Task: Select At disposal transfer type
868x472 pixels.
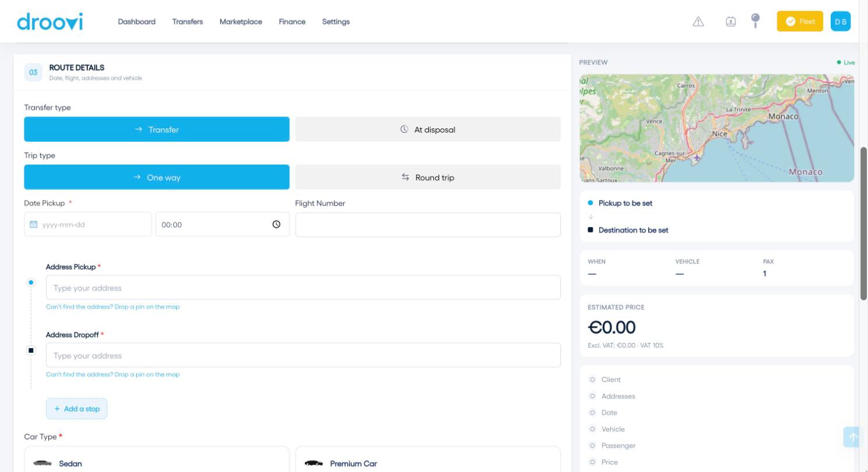Action: [x=428, y=129]
